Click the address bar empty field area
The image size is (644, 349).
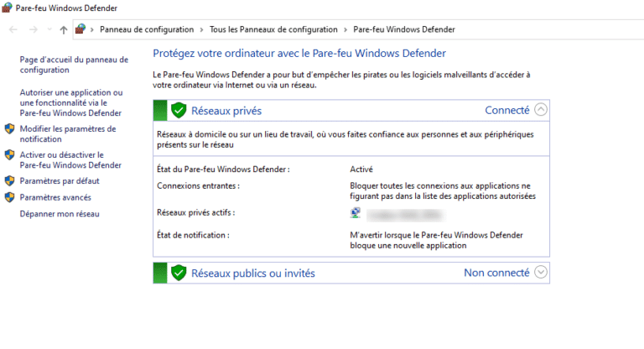point(548,29)
